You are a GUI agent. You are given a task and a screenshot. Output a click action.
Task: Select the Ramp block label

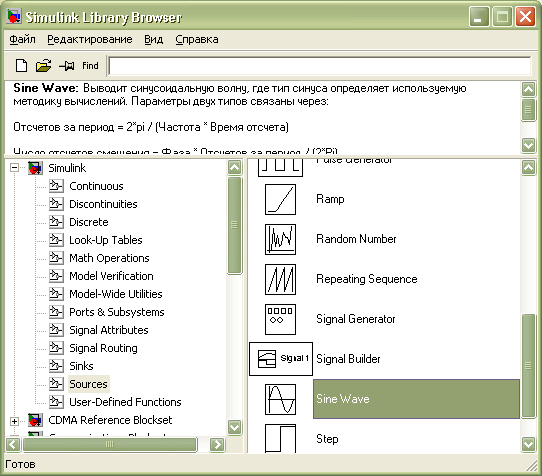(x=330, y=199)
